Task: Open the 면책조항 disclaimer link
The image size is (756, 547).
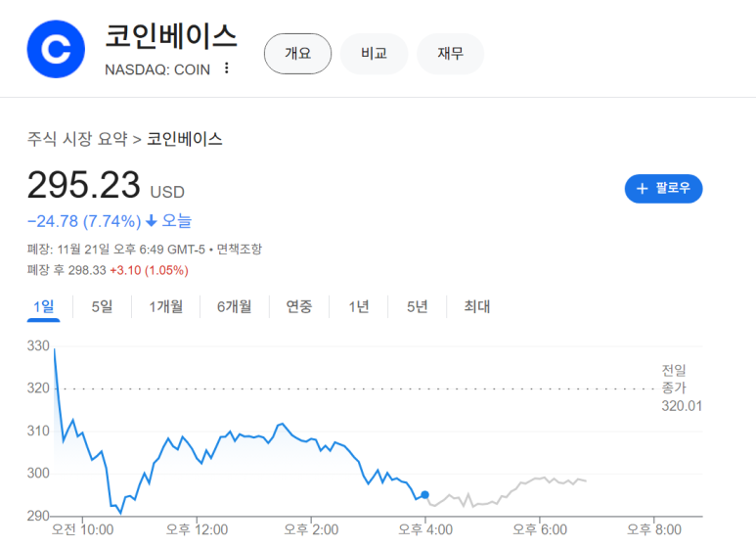Action: [239, 250]
